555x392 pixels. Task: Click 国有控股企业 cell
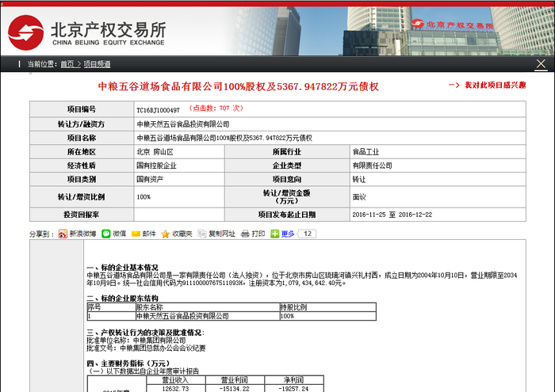tap(179, 166)
